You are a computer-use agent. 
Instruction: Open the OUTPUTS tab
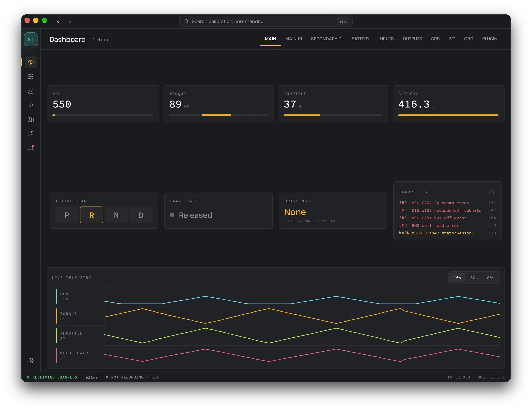412,39
